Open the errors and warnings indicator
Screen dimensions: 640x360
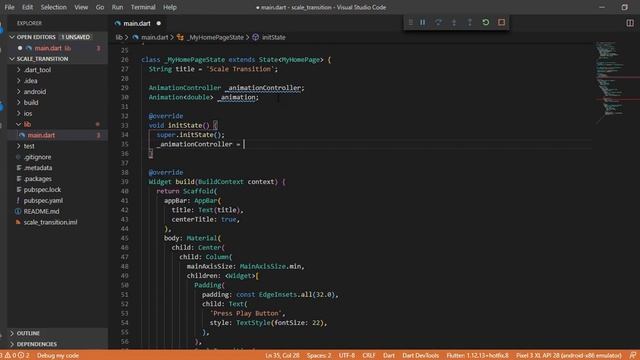point(16,356)
